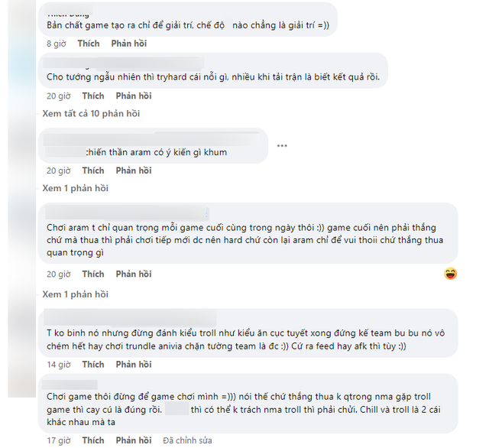
Task: Reply to the 'T ko binh nó' comment
Action: tap(134, 365)
